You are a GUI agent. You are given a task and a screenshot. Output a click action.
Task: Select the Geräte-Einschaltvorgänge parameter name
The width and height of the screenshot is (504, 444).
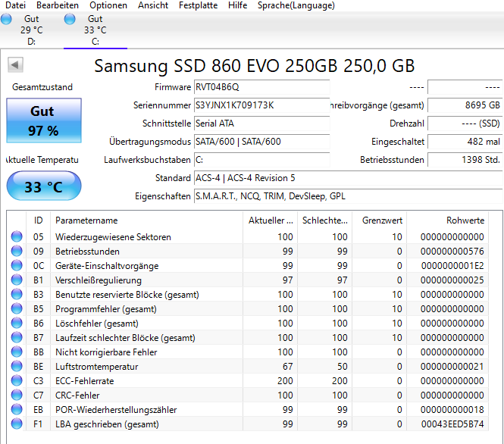coord(107,266)
